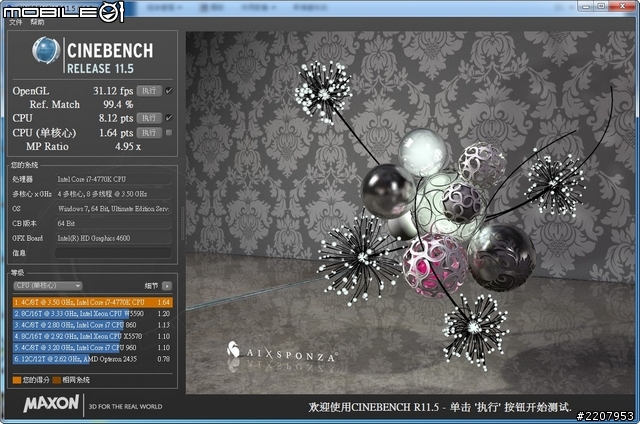Click the empty 信息 info field

click(x=113, y=253)
